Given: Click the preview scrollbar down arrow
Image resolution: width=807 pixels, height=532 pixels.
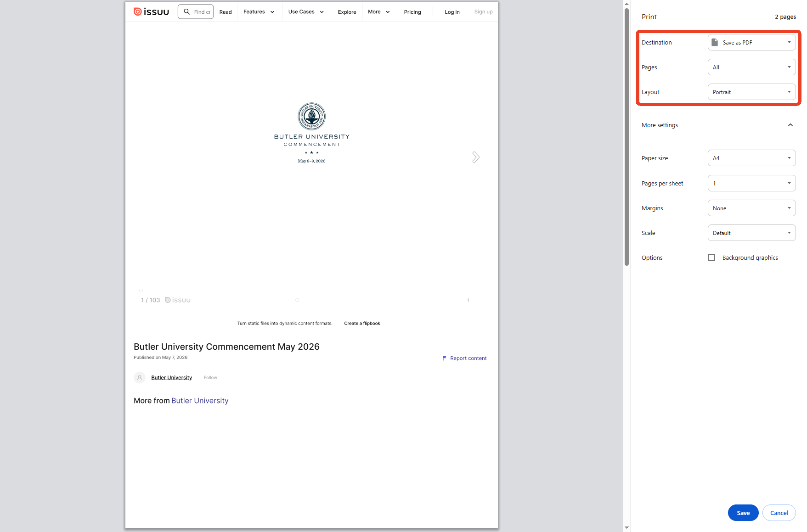Looking at the screenshot, I should point(626,528).
